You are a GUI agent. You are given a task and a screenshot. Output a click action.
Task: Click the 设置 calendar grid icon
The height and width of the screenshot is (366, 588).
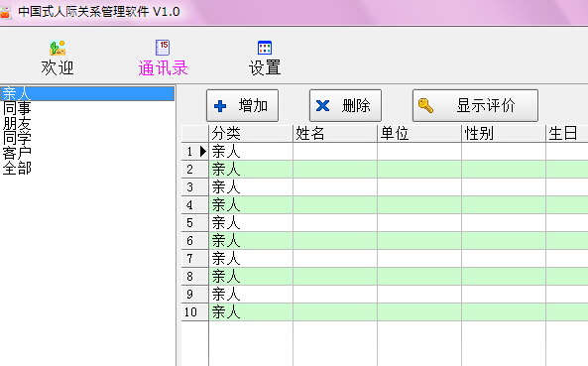point(265,48)
